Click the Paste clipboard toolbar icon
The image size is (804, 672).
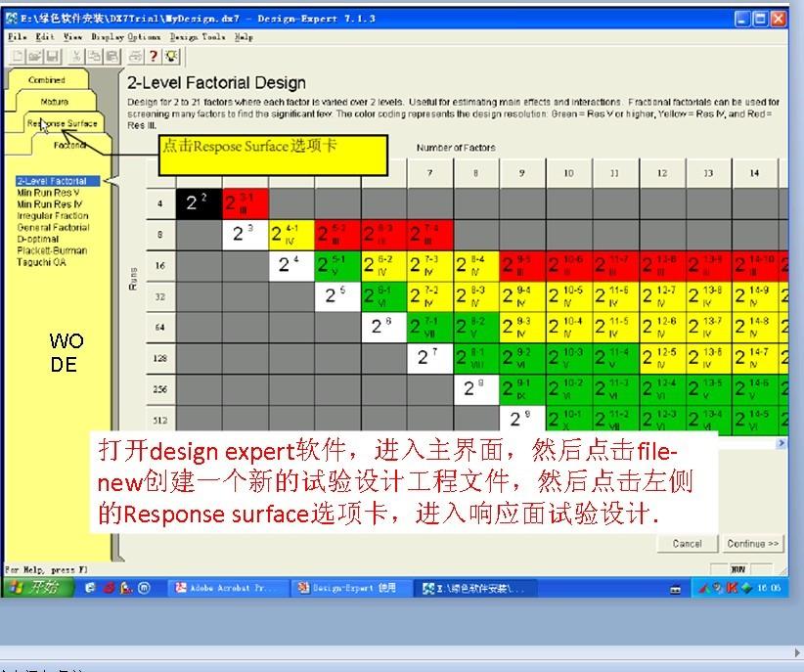tap(112, 56)
